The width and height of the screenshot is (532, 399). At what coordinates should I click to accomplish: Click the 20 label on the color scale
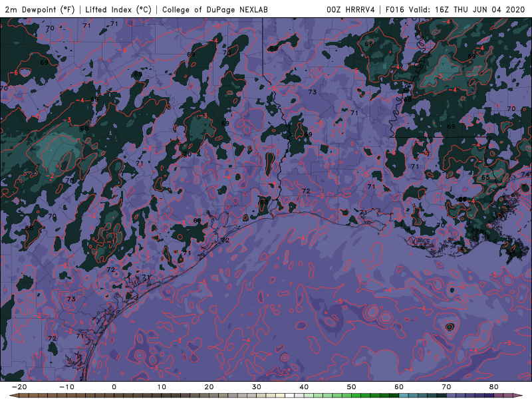209,387
